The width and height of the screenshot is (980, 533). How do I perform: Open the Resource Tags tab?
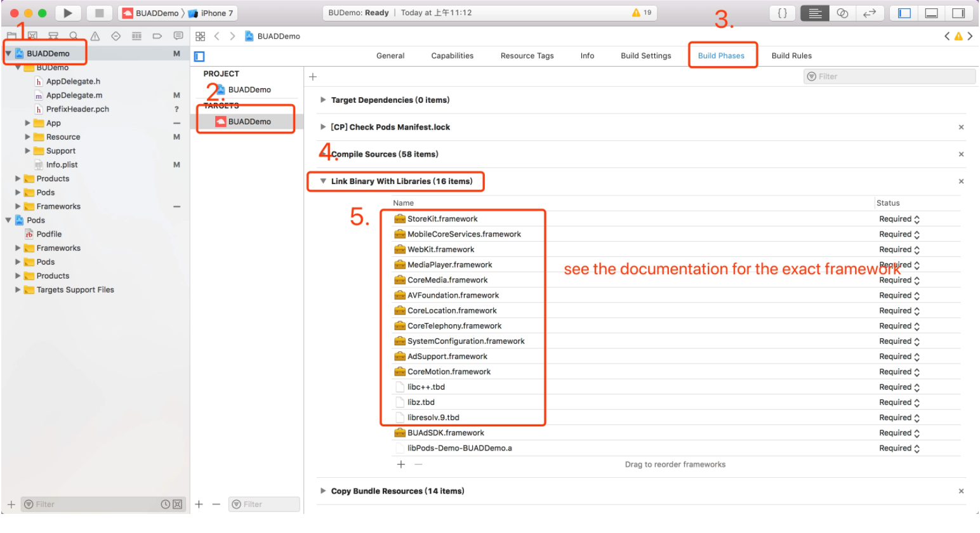point(527,56)
